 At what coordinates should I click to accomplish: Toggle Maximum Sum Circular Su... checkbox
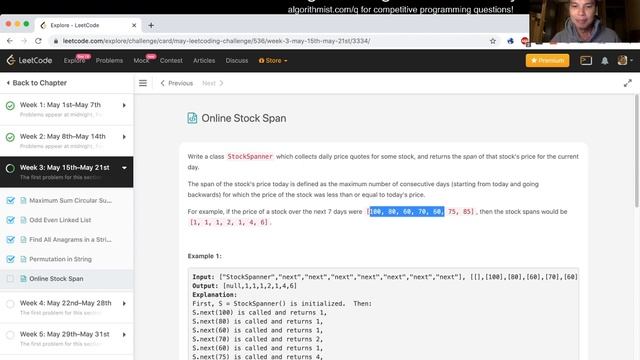[x=11, y=200]
